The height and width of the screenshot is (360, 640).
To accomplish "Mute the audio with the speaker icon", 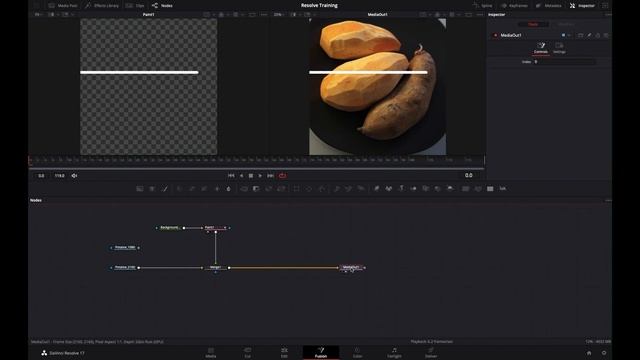I will pos(74,176).
